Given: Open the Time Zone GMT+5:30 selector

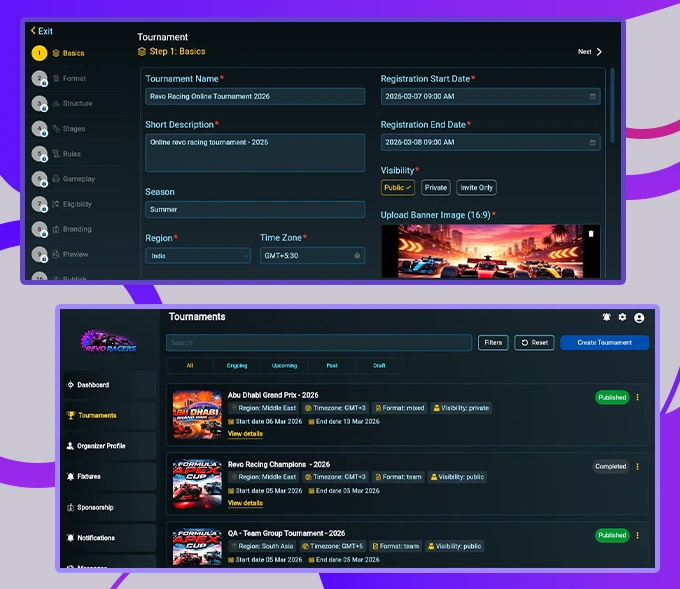Looking at the screenshot, I should click(x=311, y=256).
